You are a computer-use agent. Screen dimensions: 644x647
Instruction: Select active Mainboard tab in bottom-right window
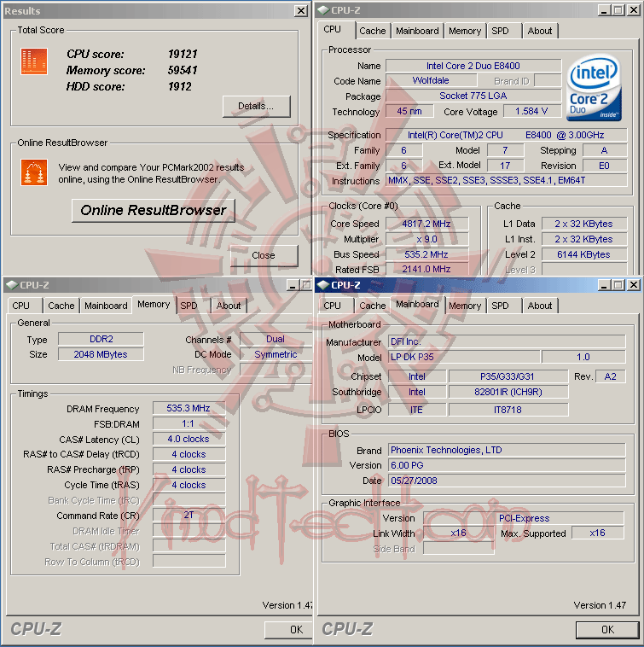pos(417,305)
